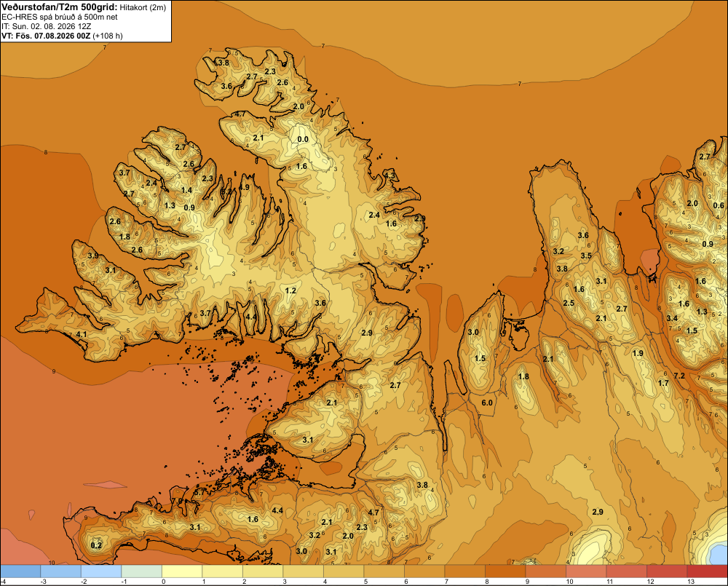Pick the blue legend color between -4 and -3

tap(20, 571)
